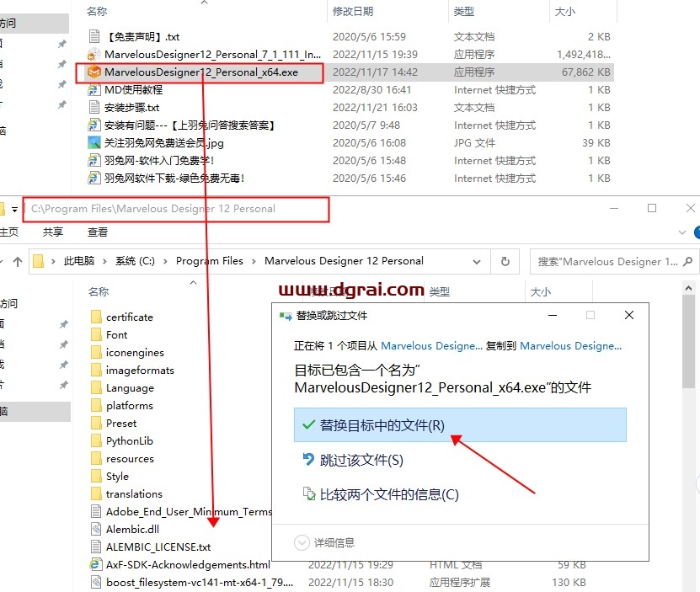This screenshot has width=700, height=592.
Task: Select the 关注羽兔网免费送会员.jpg image icon
Action: [94, 143]
